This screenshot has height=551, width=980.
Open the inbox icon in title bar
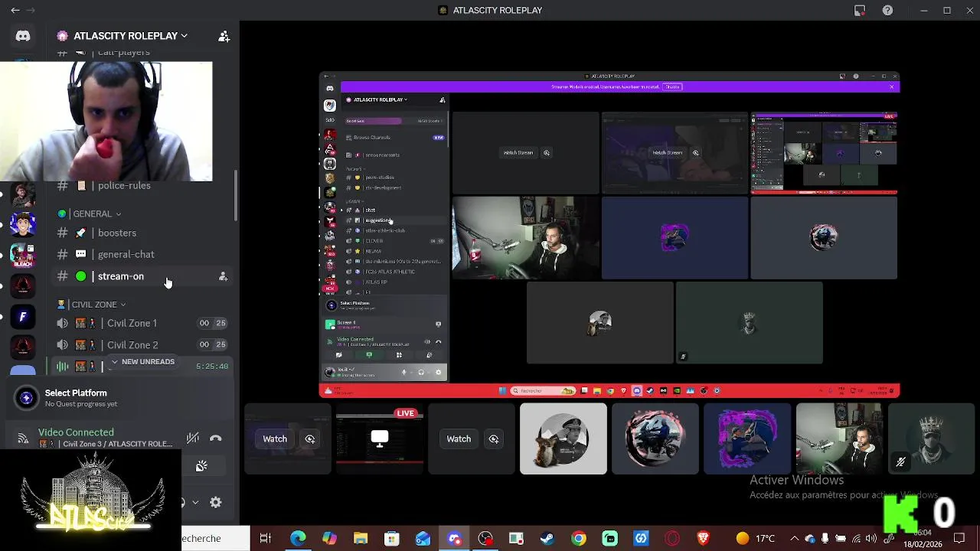point(860,11)
